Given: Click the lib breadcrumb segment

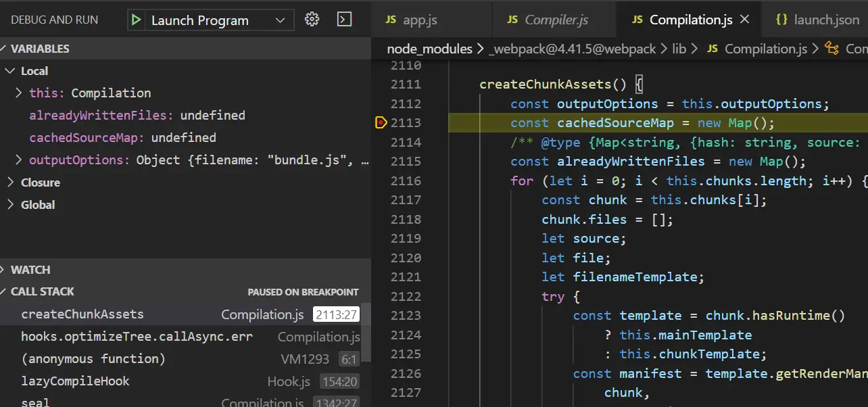Looking at the screenshot, I should pyautogui.click(x=679, y=49).
